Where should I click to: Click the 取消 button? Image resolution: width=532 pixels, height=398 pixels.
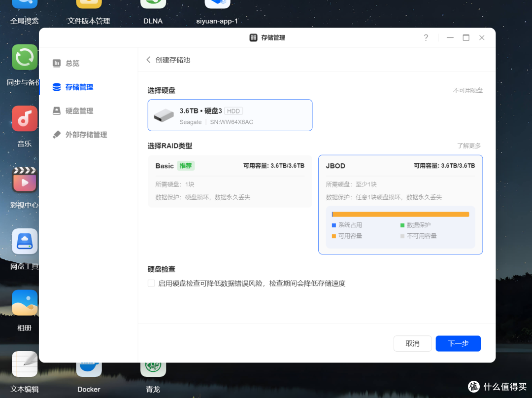pyautogui.click(x=413, y=343)
